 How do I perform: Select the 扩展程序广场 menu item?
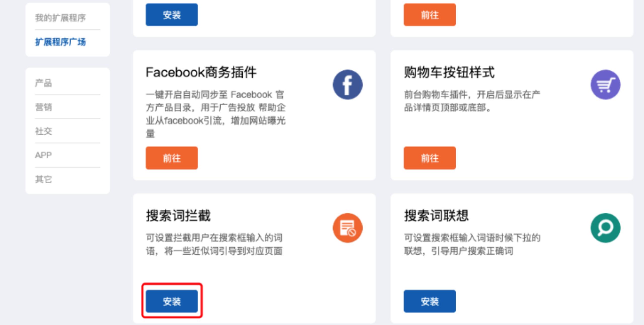60,42
